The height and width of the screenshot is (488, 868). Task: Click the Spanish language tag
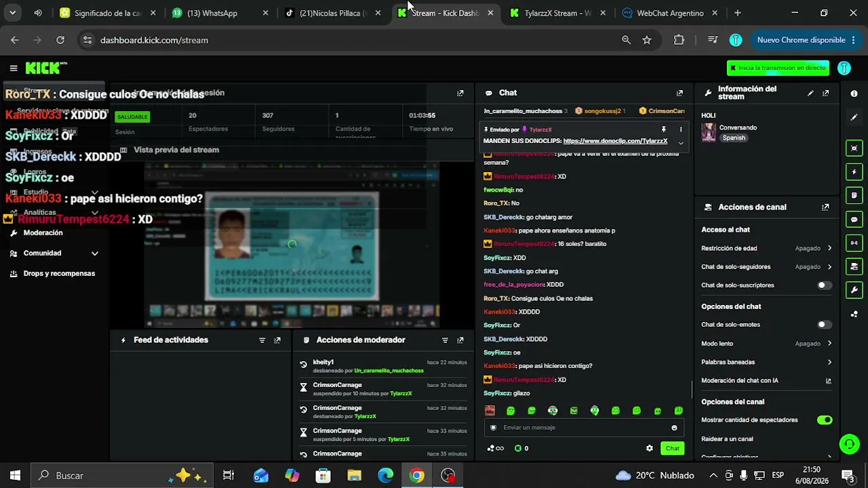[x=733, y=138]
